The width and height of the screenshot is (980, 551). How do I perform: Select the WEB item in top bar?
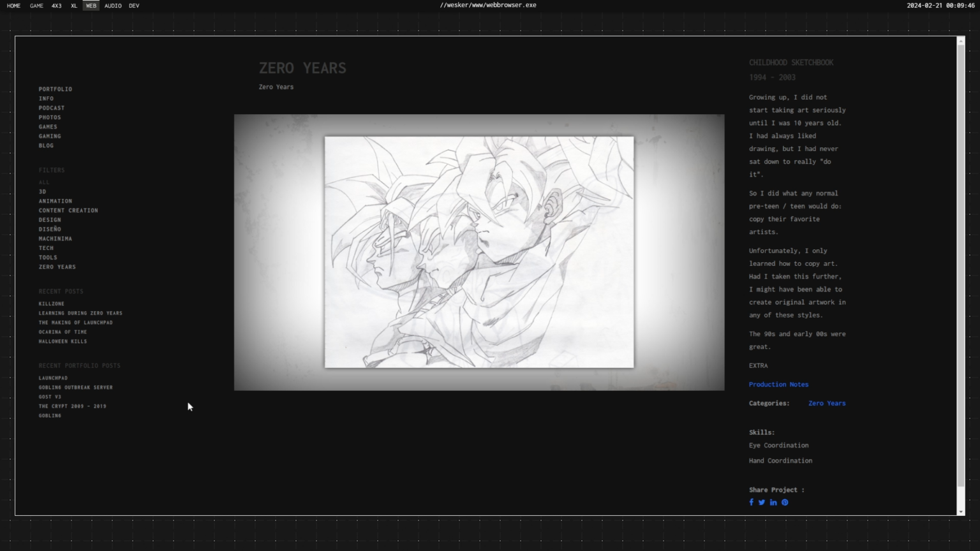[x=91, y=6]
